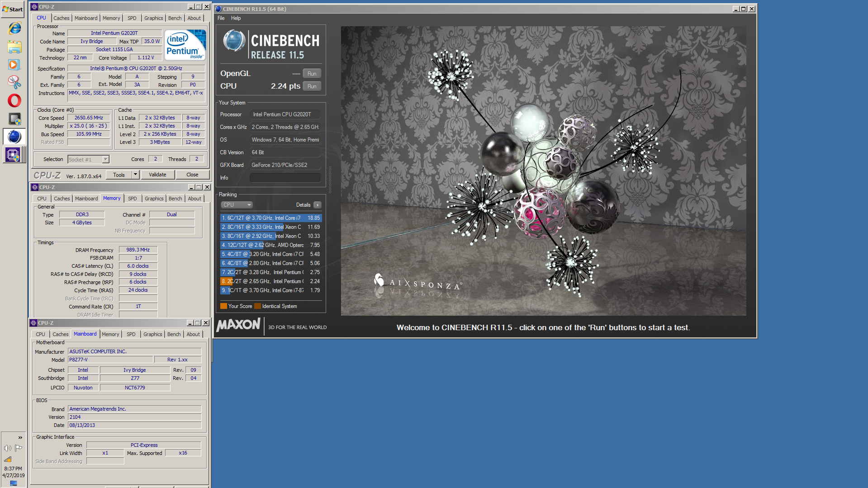
Task: Switch to Cinebench blue sphere taskbar icon
Action: pos(14,136)
